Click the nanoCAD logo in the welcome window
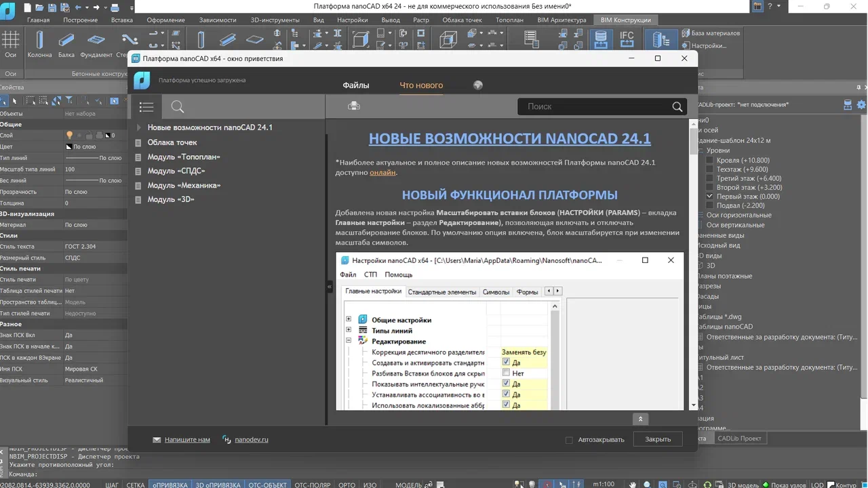The width and height of the screenshot is (868, 488). pyautogui.click(x=141, y=80)
